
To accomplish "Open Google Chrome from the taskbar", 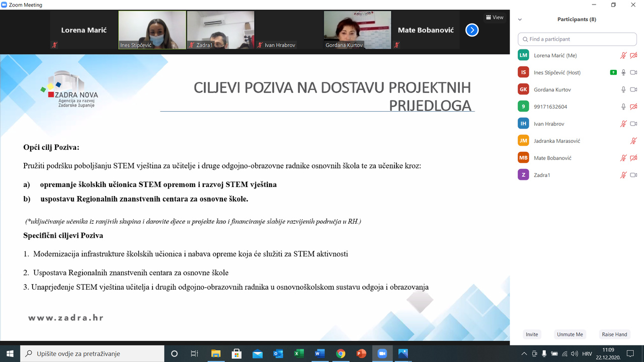I will (341, 353).
